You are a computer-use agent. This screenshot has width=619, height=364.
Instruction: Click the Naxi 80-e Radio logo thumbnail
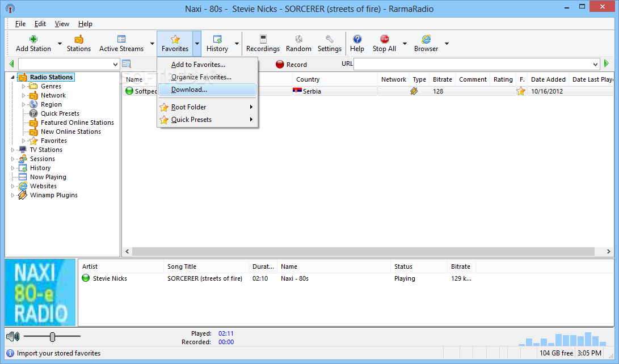click(40, 293)
